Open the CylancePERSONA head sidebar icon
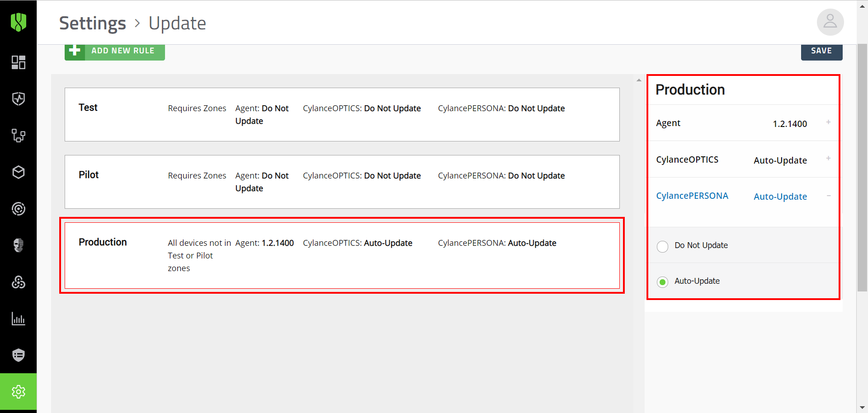Image resolution: width=868 pixels, height=413 pixels. pos(19,245)
